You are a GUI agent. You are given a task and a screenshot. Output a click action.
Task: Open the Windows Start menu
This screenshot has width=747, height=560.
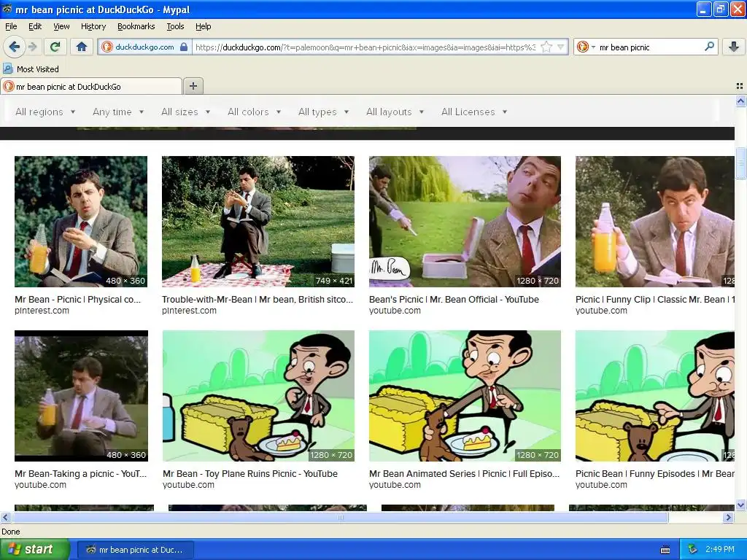tap(35, 550)
